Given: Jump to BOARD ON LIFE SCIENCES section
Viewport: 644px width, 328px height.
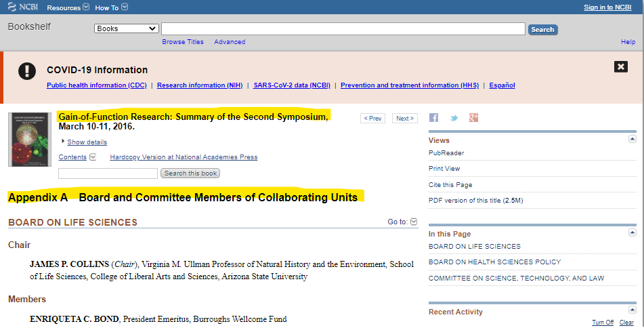Looking at the screenshot, I should (475, 246).
